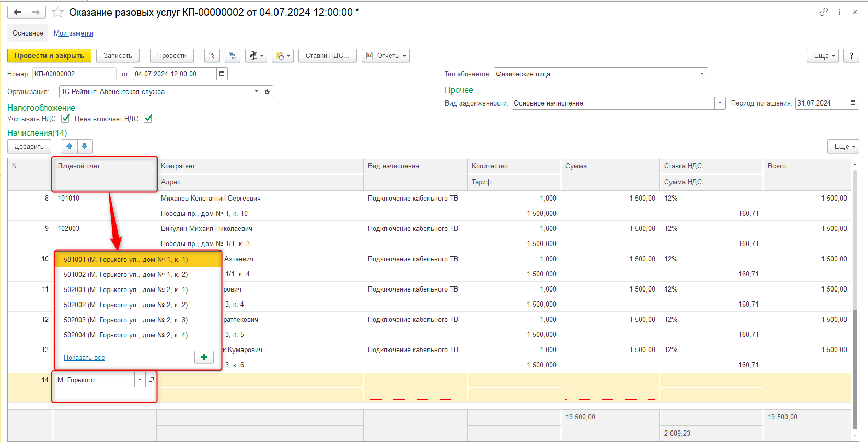
Task: Collapse the Начисления(14) section heading
Action: [37, 133]
